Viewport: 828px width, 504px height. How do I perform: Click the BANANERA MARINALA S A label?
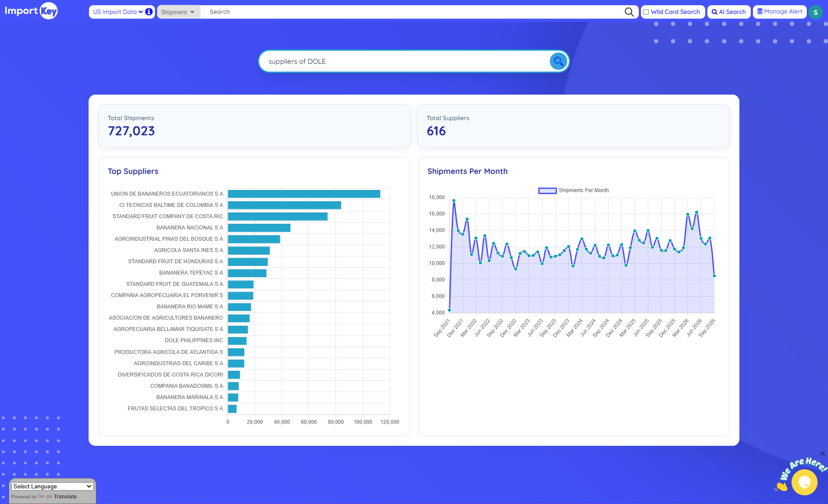click(x=190, y=397)
